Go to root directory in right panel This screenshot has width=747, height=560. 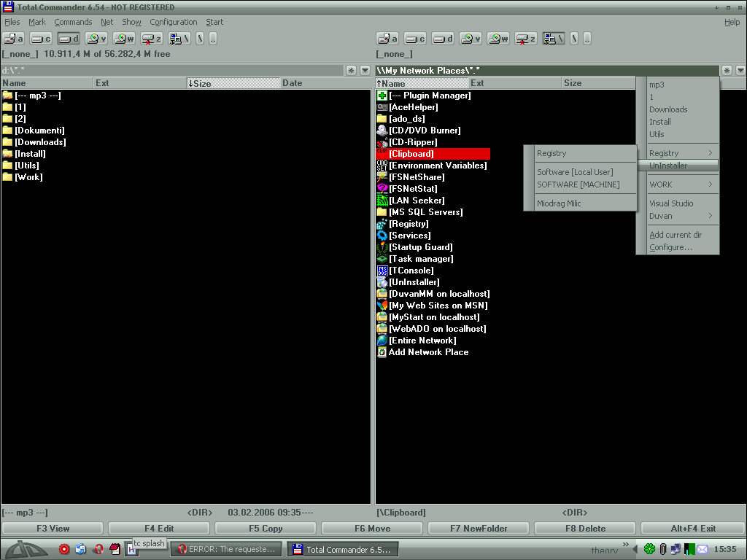[574, 39]
